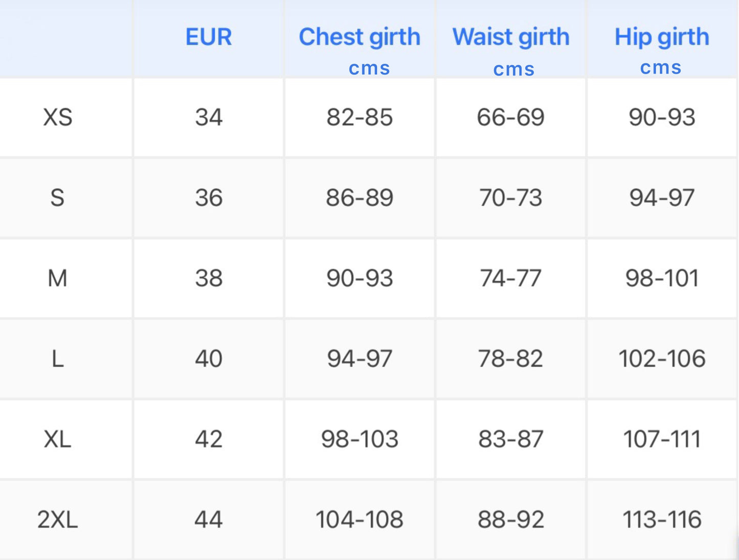Click hip girth value 98-101

point(662,279)
